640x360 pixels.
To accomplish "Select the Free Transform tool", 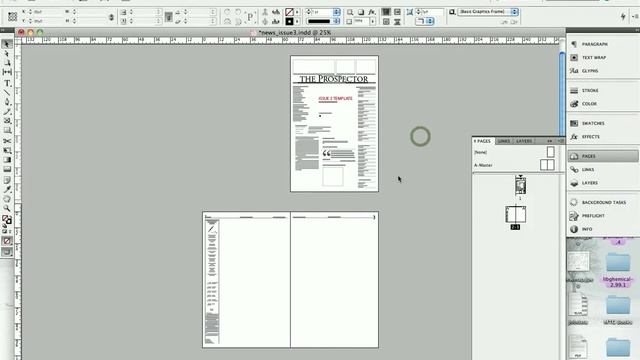I will click(x=7, y=151).
